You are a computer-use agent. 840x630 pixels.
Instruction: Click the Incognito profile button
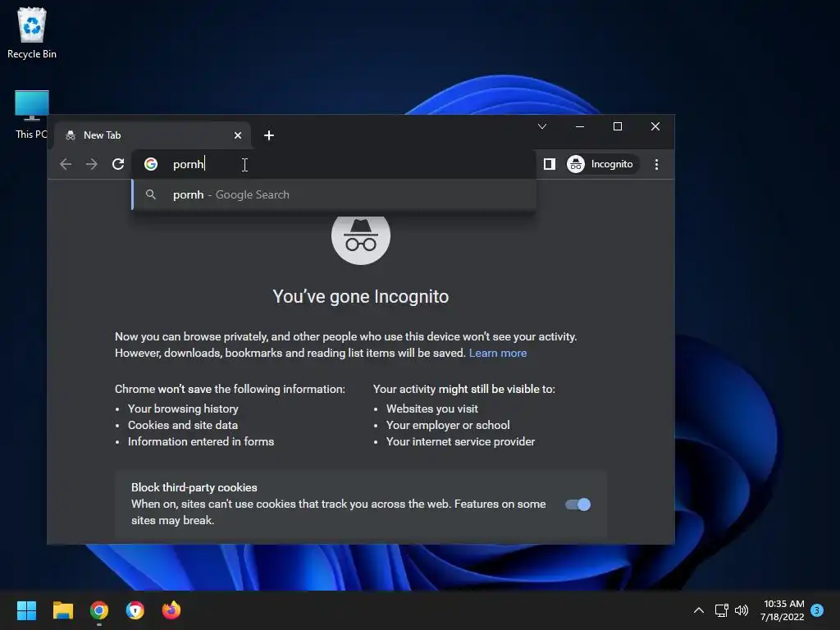tap(603, 164)
